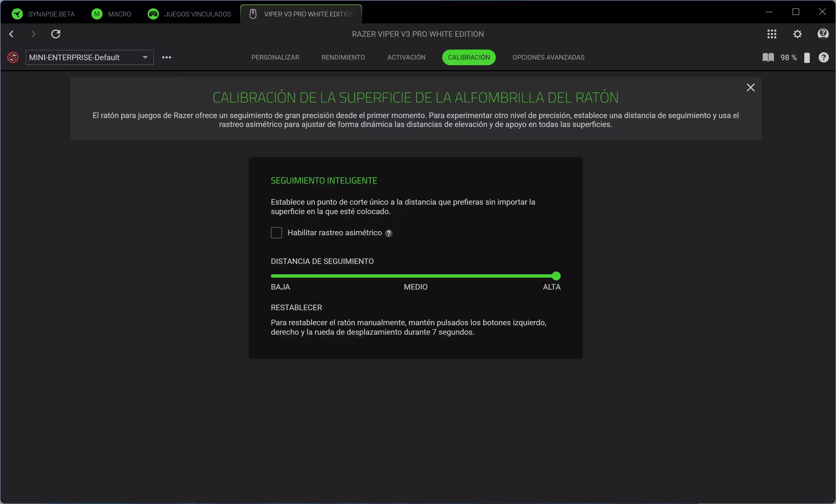The image size is (836, 504).
Task: Click the MEDIO slider label
Action: [x=415, y=287]
